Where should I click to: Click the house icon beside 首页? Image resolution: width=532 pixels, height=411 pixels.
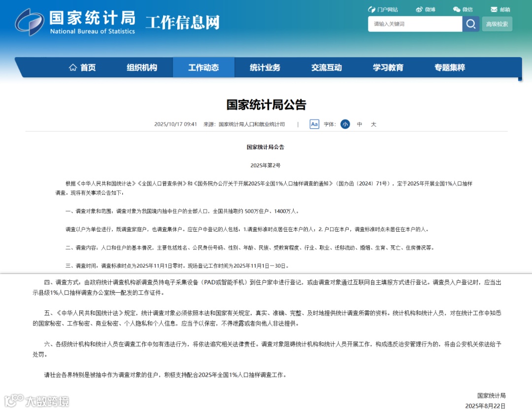pos(72,68)
